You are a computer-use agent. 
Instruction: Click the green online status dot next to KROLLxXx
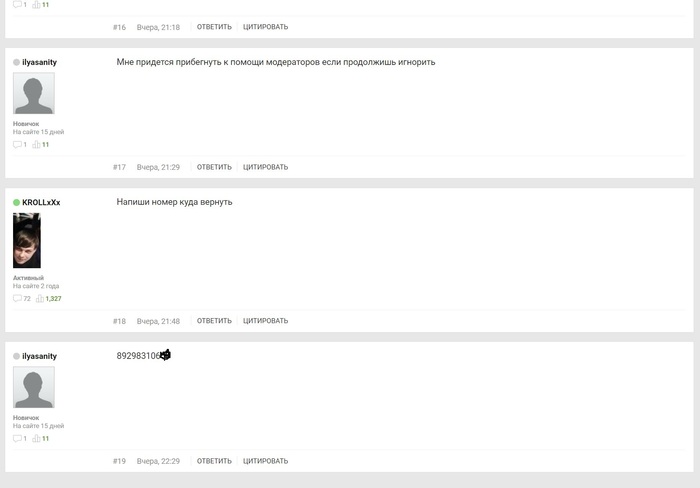tap(17, 202)
